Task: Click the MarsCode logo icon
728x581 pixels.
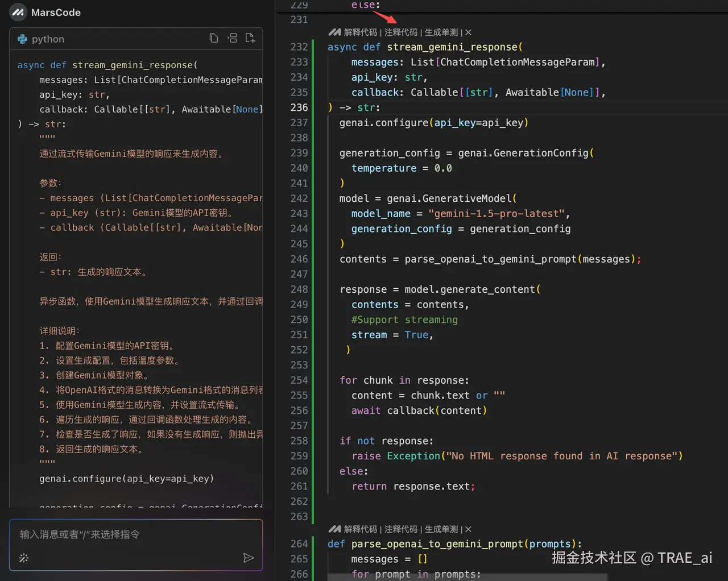Action: [x=18, y=12]
